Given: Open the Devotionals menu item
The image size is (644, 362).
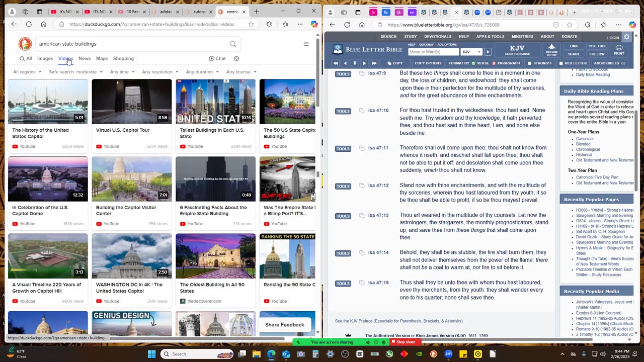Looking at the screenshot, I should tap(437, 37).
